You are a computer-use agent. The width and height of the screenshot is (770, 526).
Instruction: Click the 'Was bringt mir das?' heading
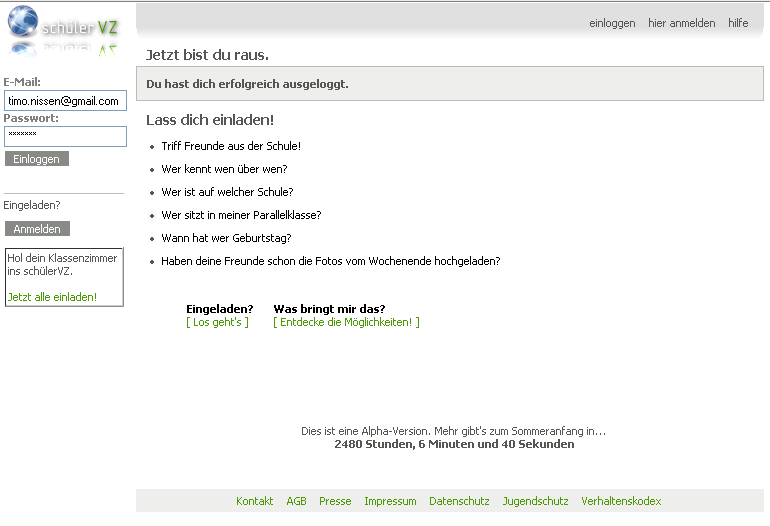click(x=329, y=309)
